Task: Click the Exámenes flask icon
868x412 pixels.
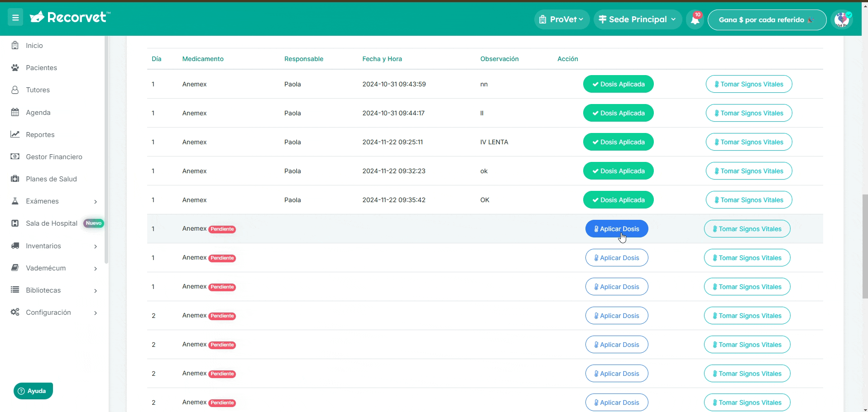Action: 15,201
